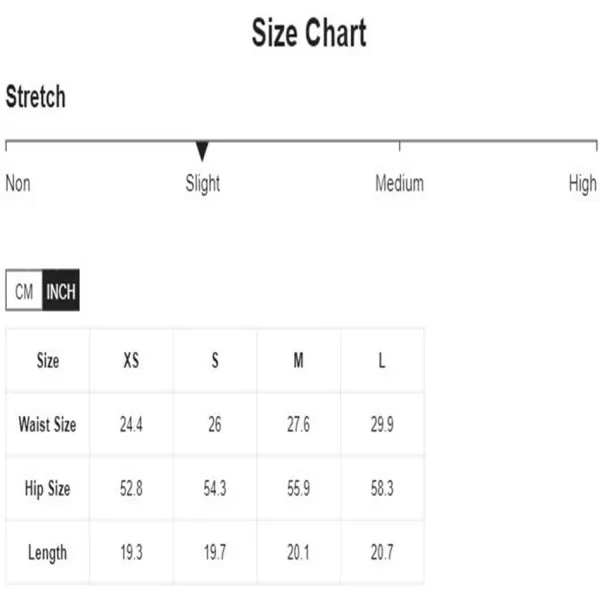Image resolution: width=600 pixels, height=600 pixels.
Task: Switch units to CM
Action: click(24, 290)
